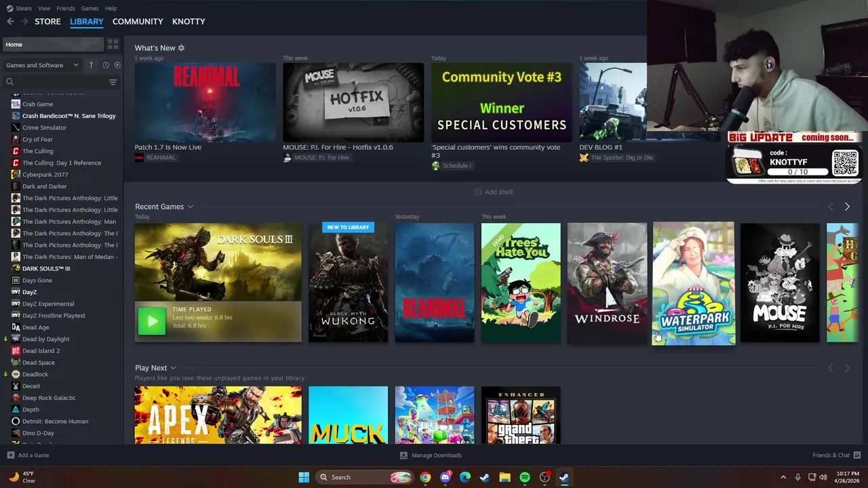Open MUCK card in Play Next
The width and height of the screenshot is (868, 488).
pyautogui.click(x=349, y=415)
